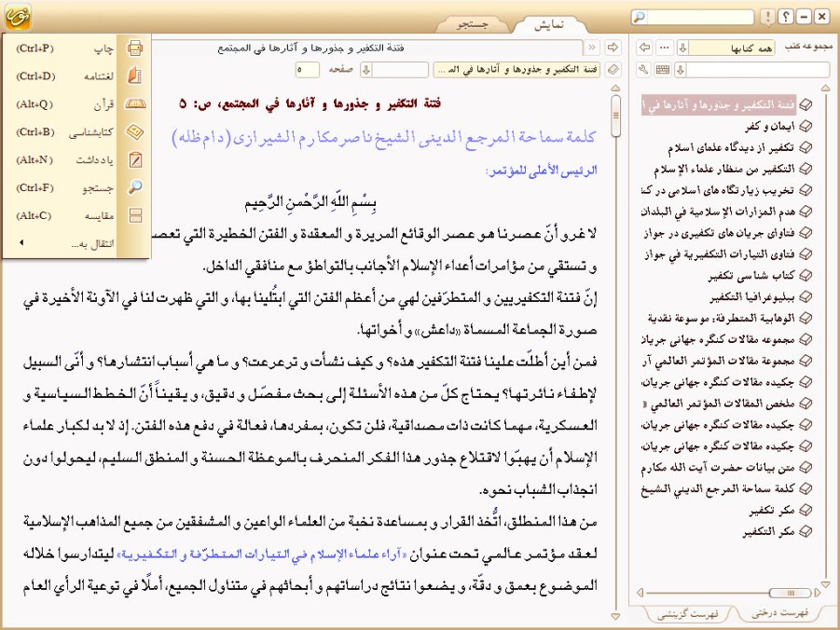Select كلمة سماحة المرجع الديني الشيخ in book list
The width and height of the screenshot is (840, 630).
[719, 489]
